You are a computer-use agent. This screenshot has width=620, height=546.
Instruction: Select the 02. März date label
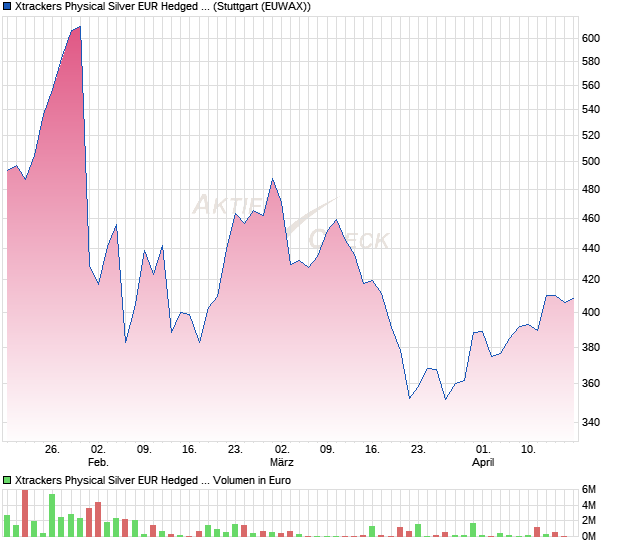(282, 456)
